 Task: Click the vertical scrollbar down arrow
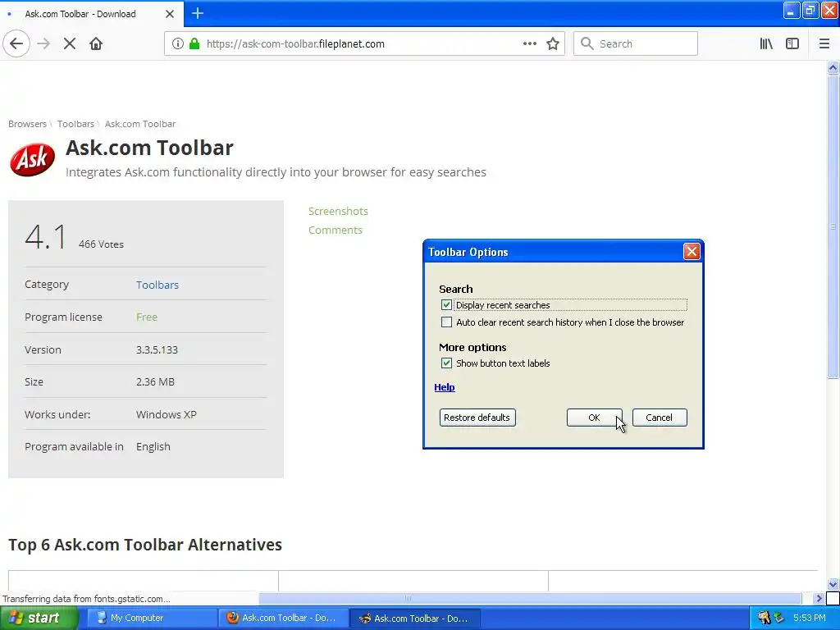coord(833,584)
